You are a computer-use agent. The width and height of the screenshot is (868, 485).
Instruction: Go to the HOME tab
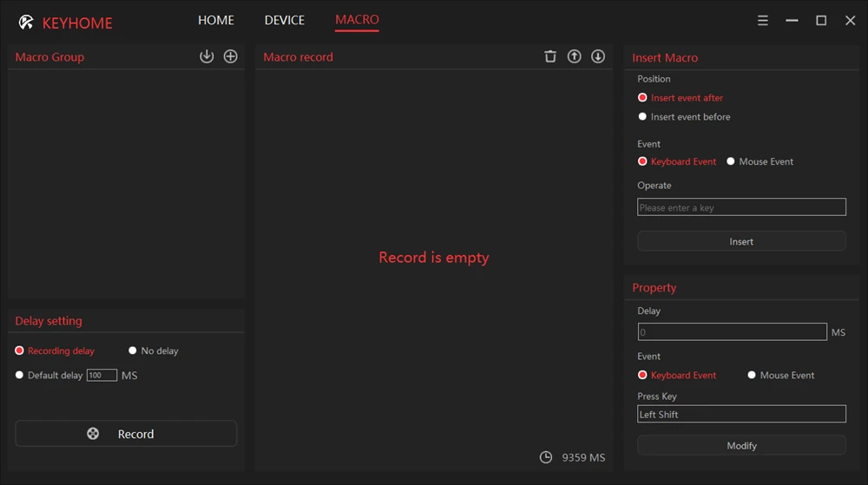pos(216,20)
